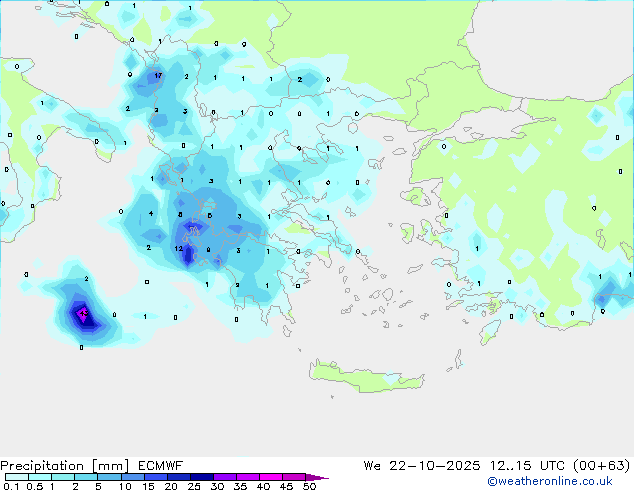
Task: Click legend tick label '50'
Action: tap(309, 486)
